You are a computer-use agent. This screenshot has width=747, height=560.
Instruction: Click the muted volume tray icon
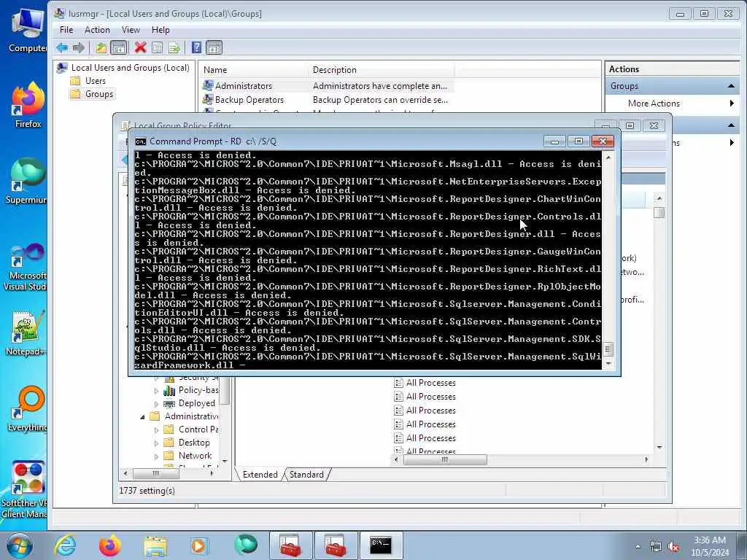tap(673, 547)
